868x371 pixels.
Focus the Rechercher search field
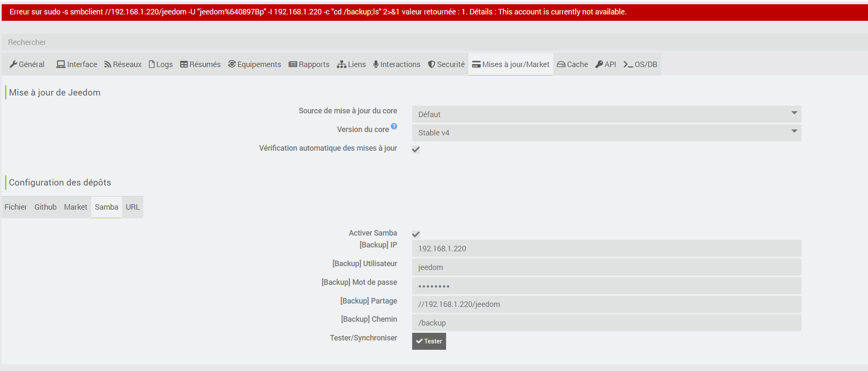coord(435,42)
